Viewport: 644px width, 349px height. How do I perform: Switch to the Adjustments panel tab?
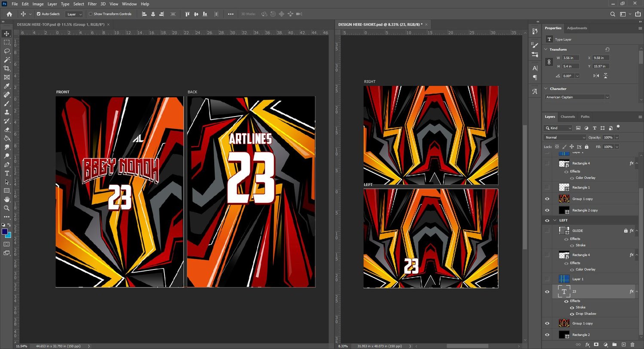[577, 28]
